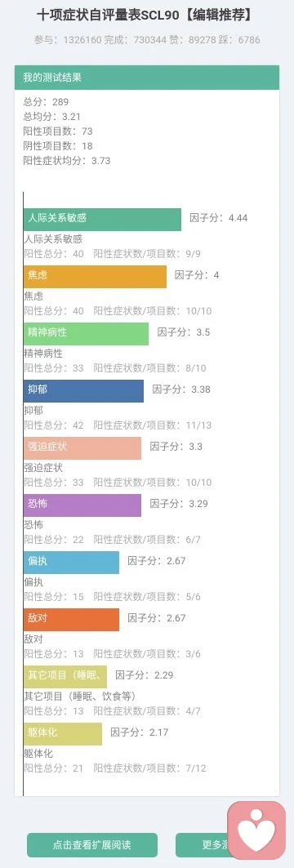Select the green 人际关系敏感 bar
Screen dimensions: 294x868
coord(102,219)
